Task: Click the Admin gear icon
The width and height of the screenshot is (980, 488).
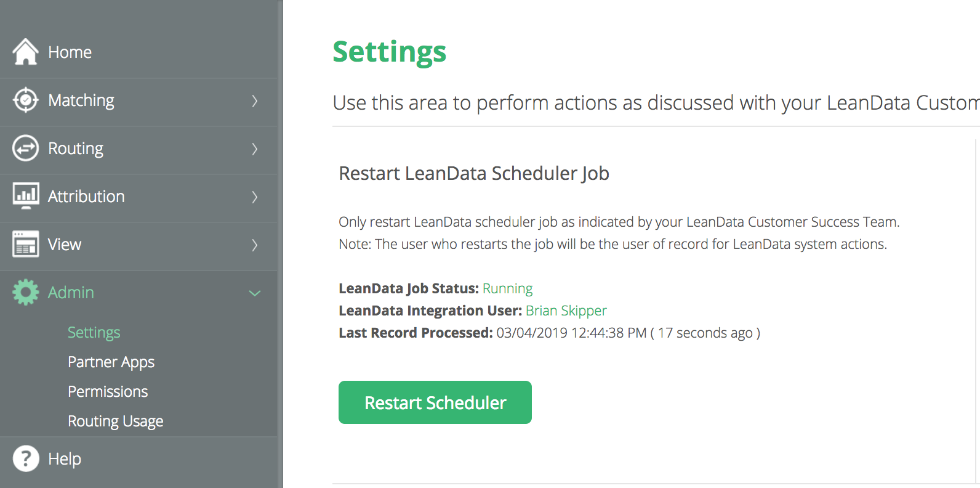Action: pyautogui.click(x=25, y=292)
